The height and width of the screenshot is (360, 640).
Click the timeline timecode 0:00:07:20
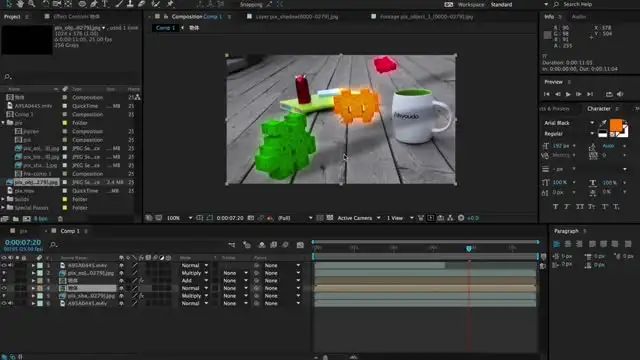pos(23,242)
